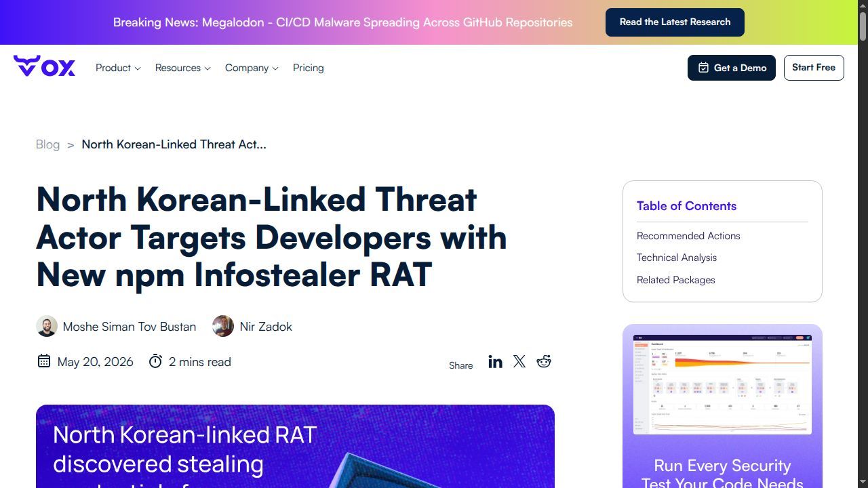Click the current page breadcrumb 'North Korean-Linked Threat Act...'
This screenshot has width=868, height=488.
174,144
